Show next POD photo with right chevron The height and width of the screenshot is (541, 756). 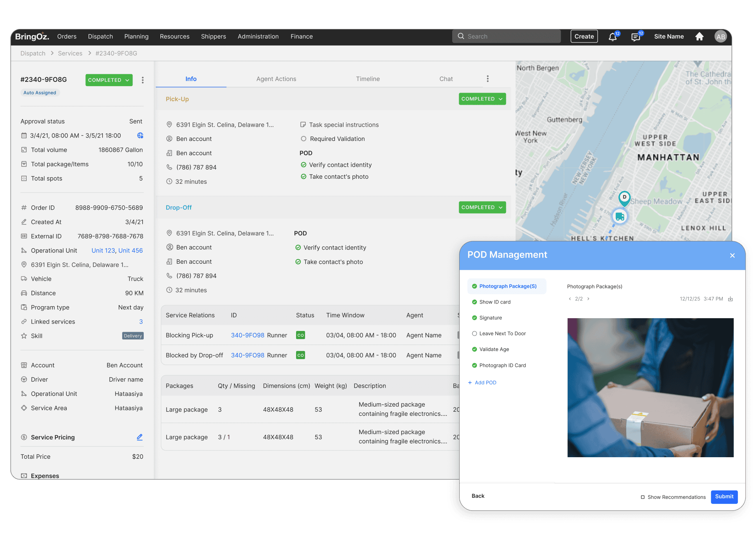coord(588,299)
